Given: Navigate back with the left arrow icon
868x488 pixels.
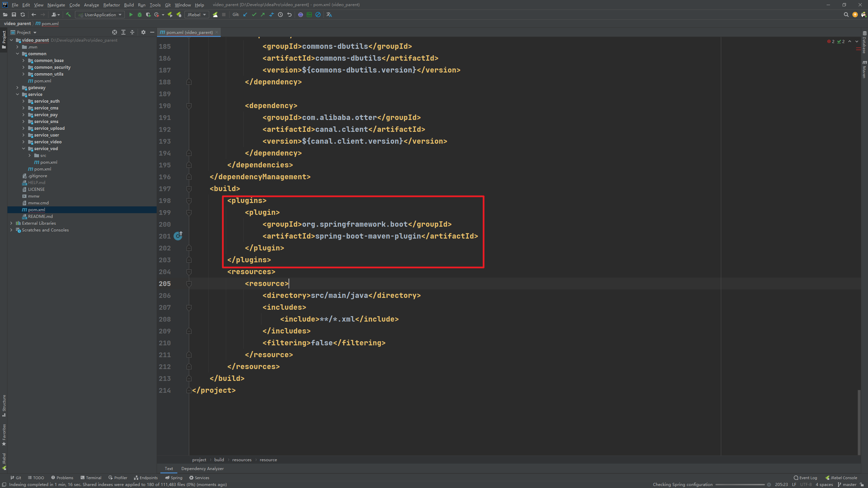Looking at the screenshot, I should tap(34, 15).
